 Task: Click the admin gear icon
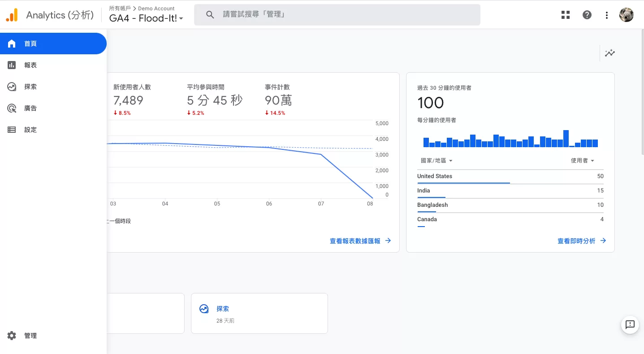(12, 336)
